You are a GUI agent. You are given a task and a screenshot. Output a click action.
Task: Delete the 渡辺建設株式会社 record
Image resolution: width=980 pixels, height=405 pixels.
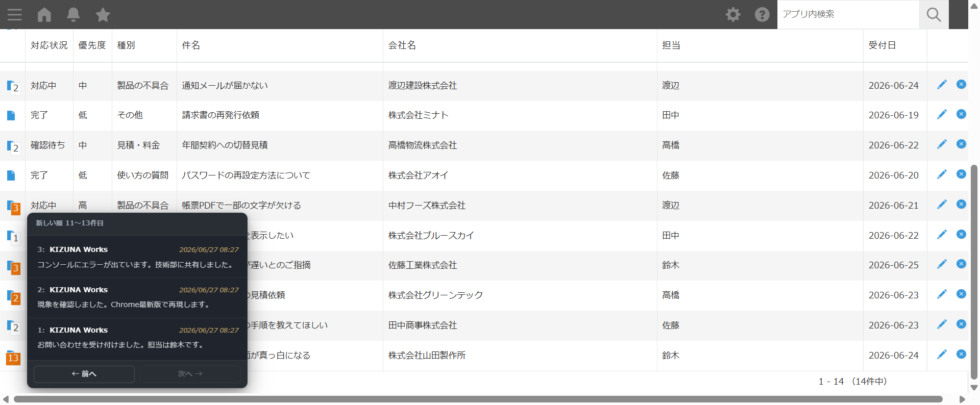(961, 84)
